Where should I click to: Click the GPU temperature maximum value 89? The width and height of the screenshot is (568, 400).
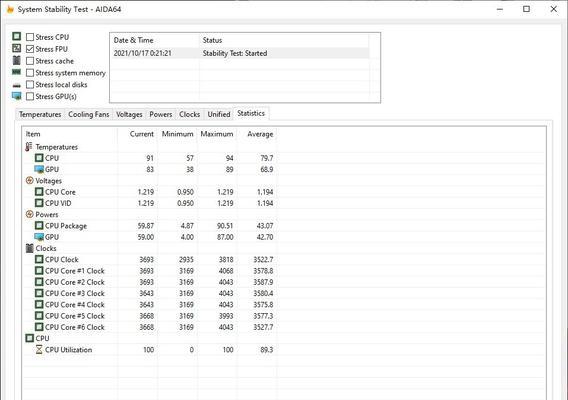tap(229, 170)
